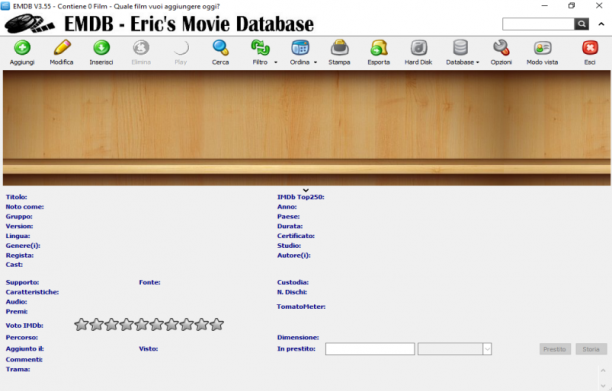This screenshot has width=612, height=391.
Task: Set Voto IMDb to first star
Action: [82, 324]
